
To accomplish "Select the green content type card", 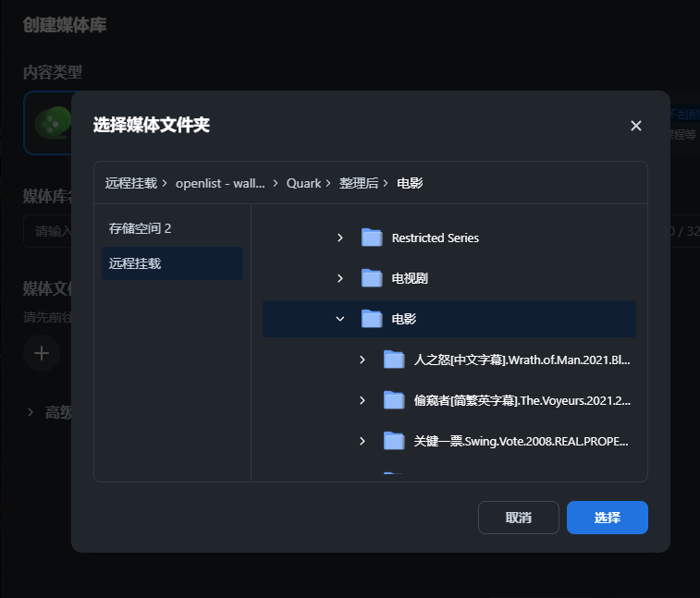I will coord(48,123).
